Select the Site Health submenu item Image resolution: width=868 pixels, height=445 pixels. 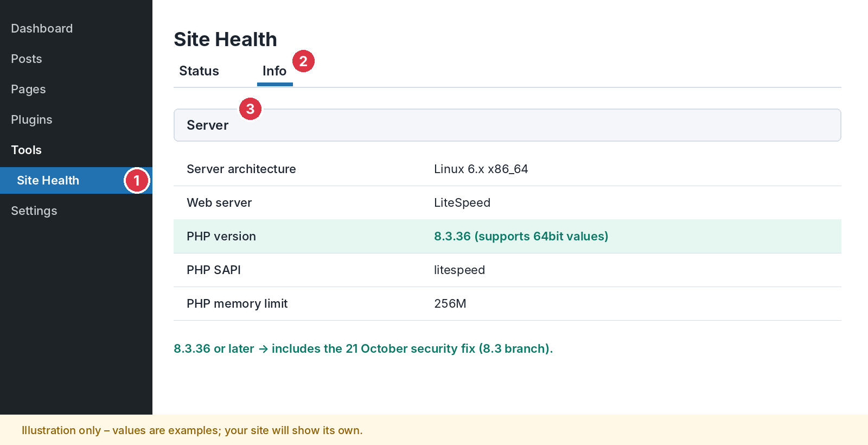(76, 180)
